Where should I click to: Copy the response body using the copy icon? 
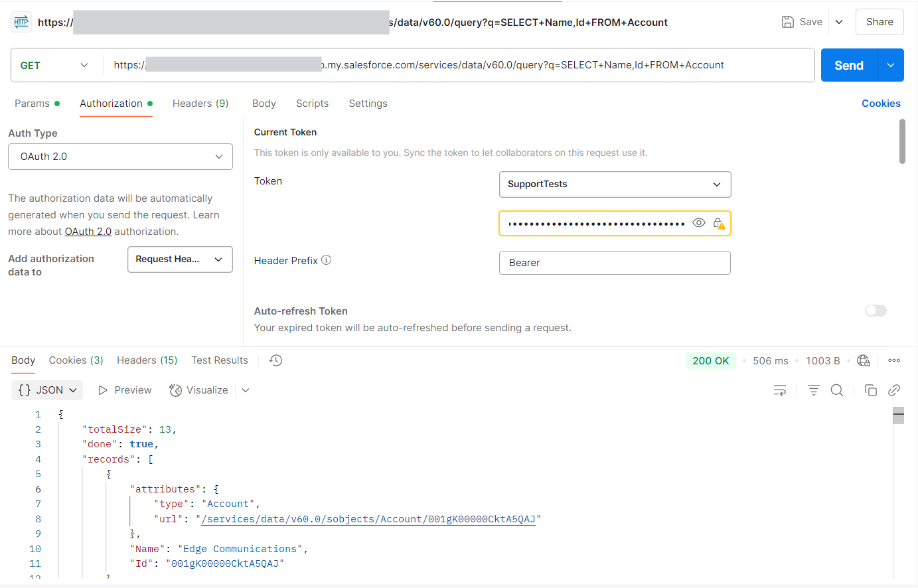click(x=871, y=390)
